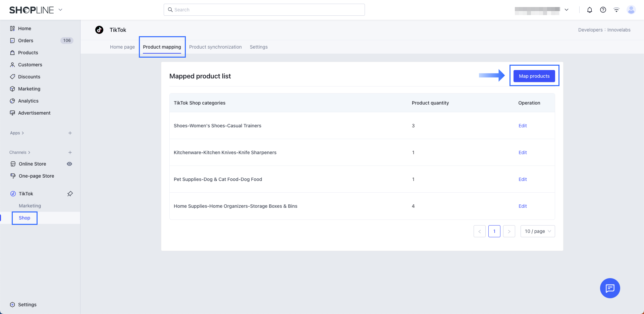Pin the TikTok channel with pin icon

point(70,194)
